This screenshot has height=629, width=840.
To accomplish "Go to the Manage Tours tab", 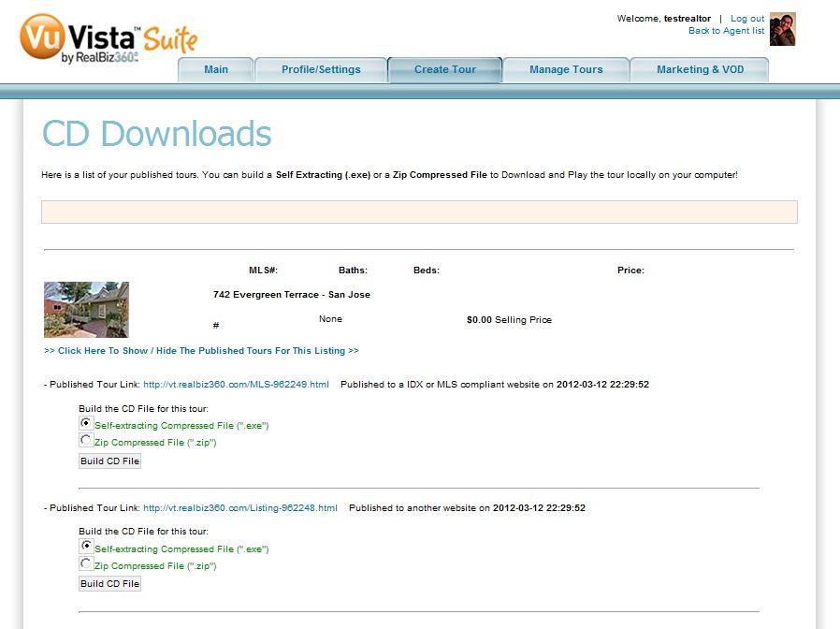I will (566, 69).
